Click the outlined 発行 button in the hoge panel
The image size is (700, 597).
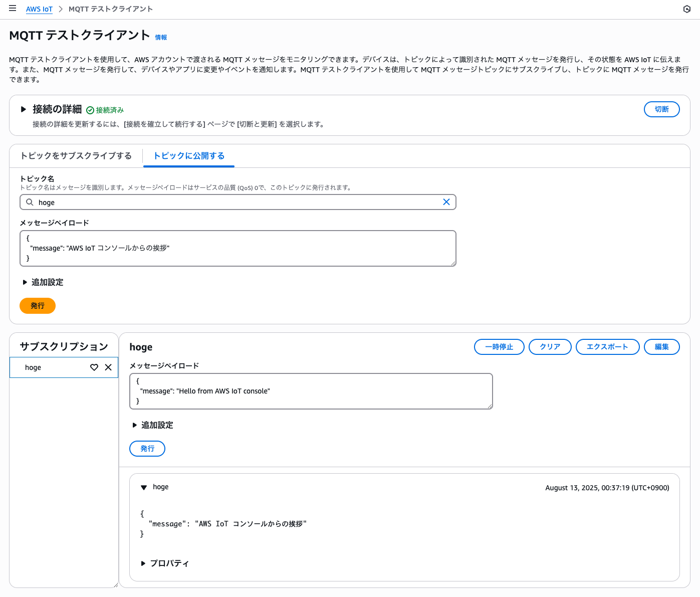147,449
